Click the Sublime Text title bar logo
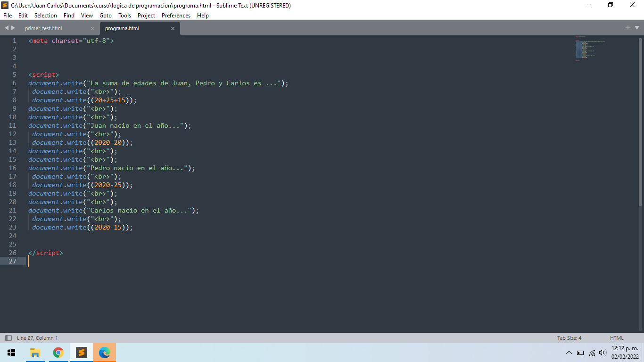 [x=5, y=6]
